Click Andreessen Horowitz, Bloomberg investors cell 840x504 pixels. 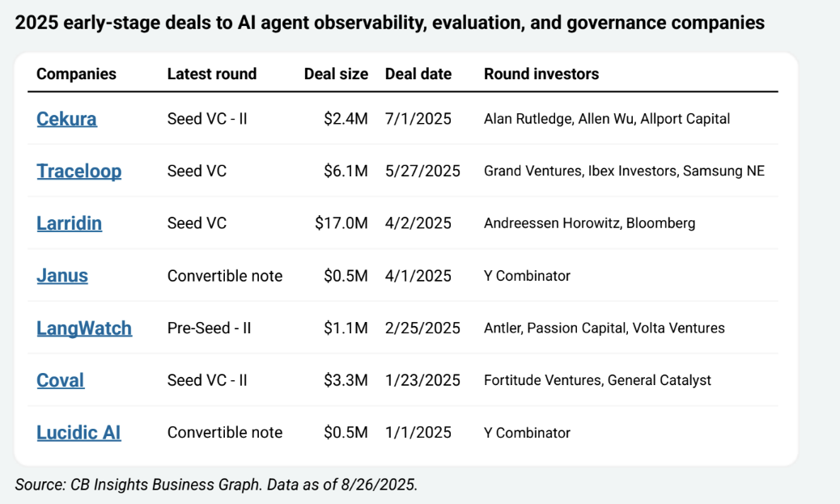[589, 223]
